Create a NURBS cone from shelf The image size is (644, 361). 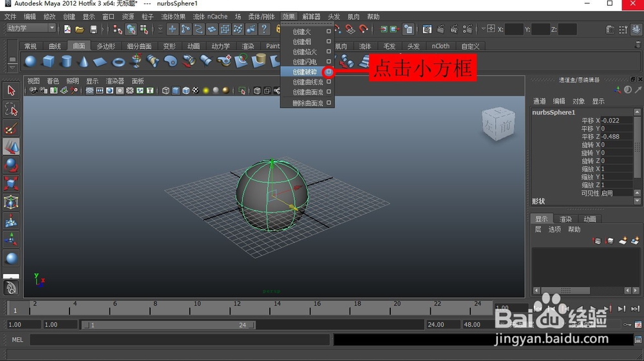pyautogui.click(x=83, y=62)
